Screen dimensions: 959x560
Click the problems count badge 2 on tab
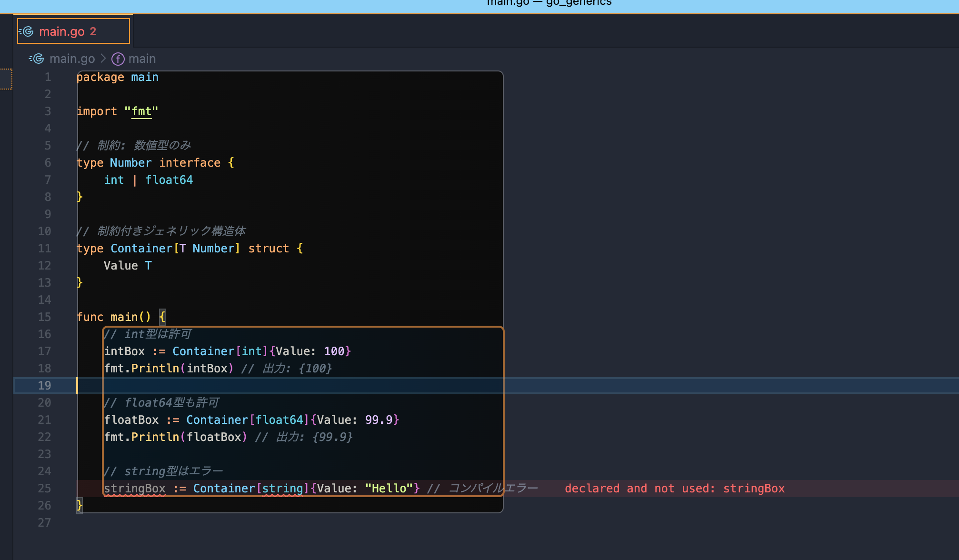pos(93,31)
